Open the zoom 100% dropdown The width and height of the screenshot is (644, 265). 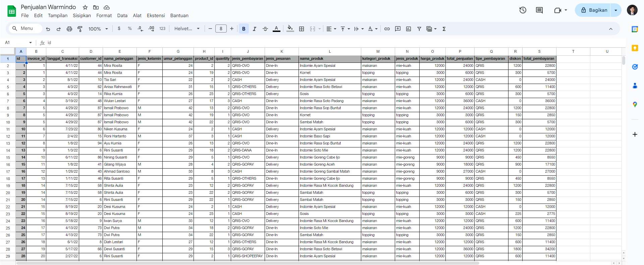pos(98,29)
